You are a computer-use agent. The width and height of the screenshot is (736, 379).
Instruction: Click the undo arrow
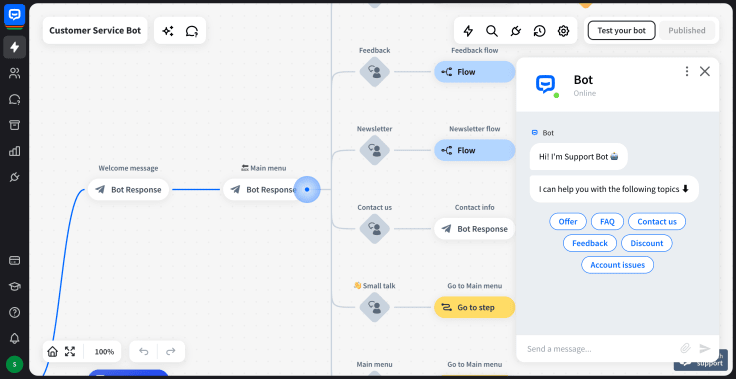pyautogui.click(x=144, y=351)
